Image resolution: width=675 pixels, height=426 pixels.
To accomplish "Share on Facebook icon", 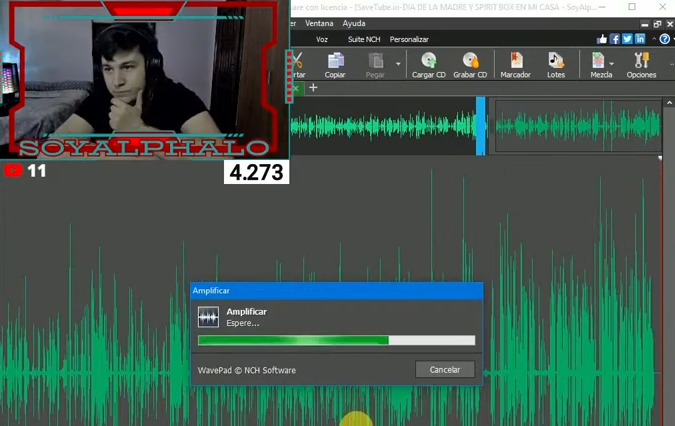I will tap(615, 39).
